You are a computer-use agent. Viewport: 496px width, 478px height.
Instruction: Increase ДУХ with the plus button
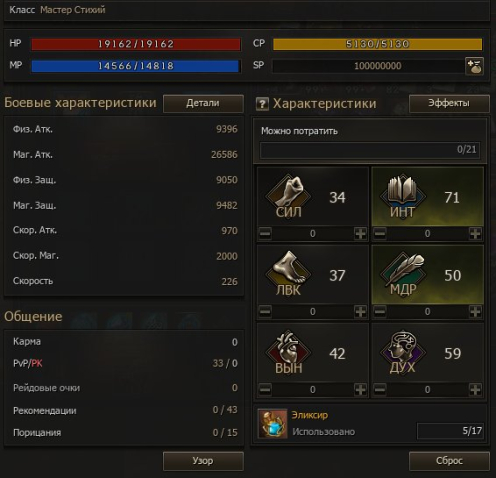pyautogui.click(x=475, y=389)
